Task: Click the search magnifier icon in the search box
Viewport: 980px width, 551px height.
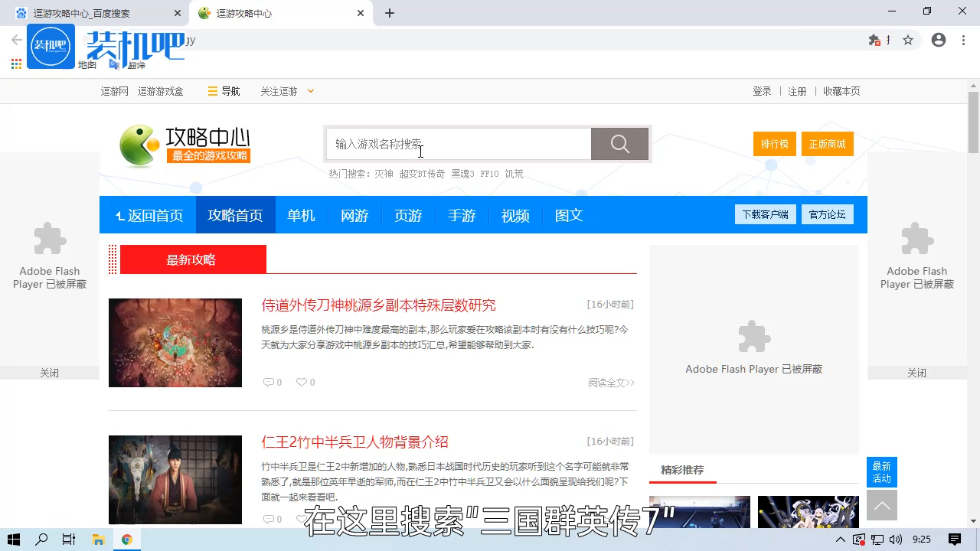Action: (619, 143)
